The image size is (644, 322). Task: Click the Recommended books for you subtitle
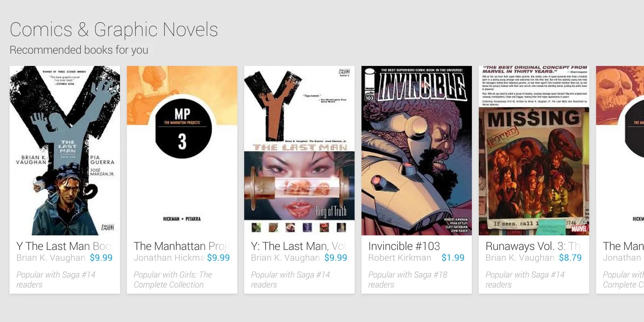coord(79,50)
